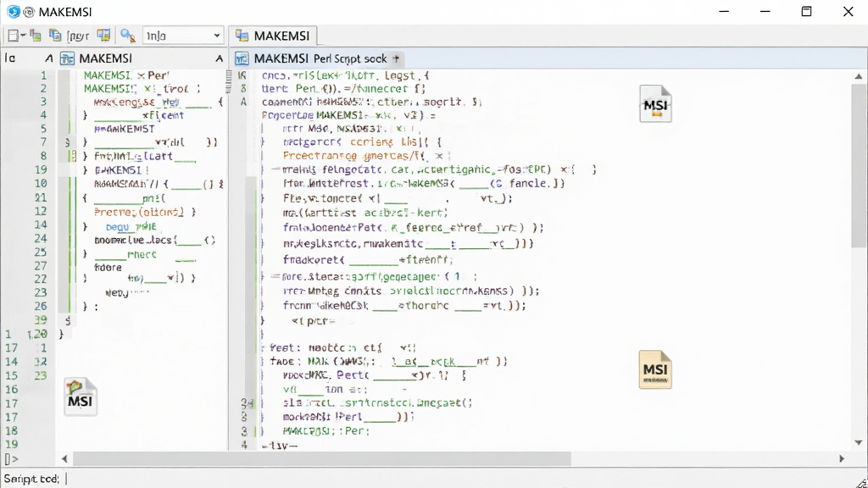Click the editor tab document icon
Screen dimensions: 868x488
point(242,58)
